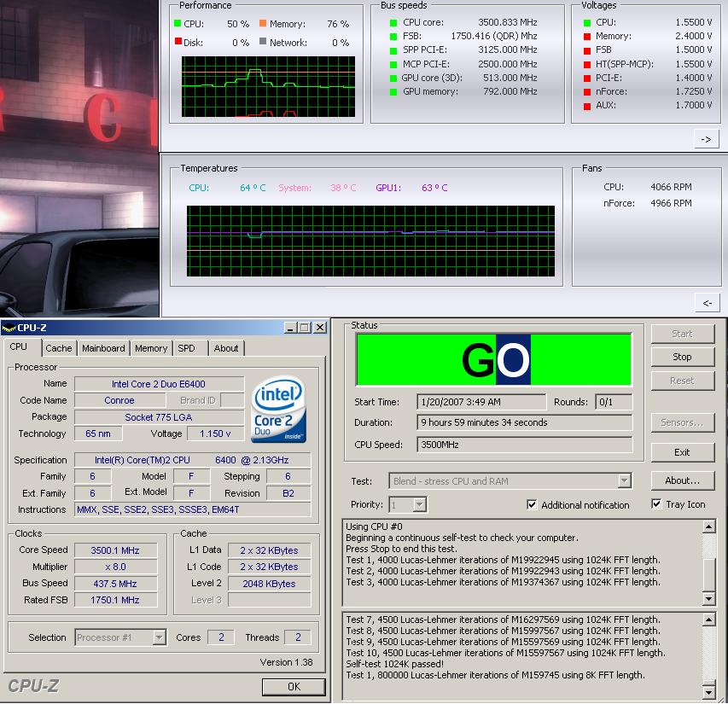Toggle Additional notification checkbox
The image size is (728, 704).
point(532,504)
